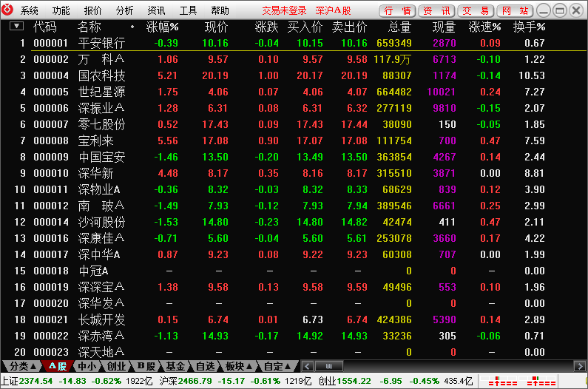This screenshot has height=389, width=588.
Task: Open the 系统 menu
Action: (x=30, y=10)
